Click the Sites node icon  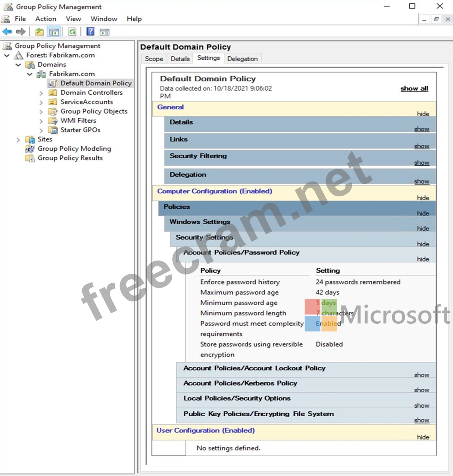[x=30, y=139]
